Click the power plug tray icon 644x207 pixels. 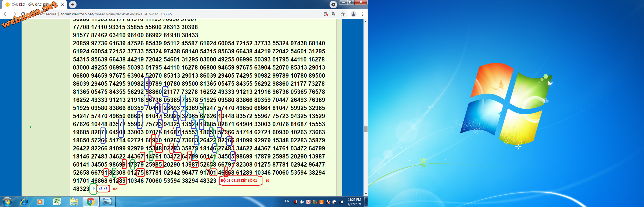(x=334, y=202)
